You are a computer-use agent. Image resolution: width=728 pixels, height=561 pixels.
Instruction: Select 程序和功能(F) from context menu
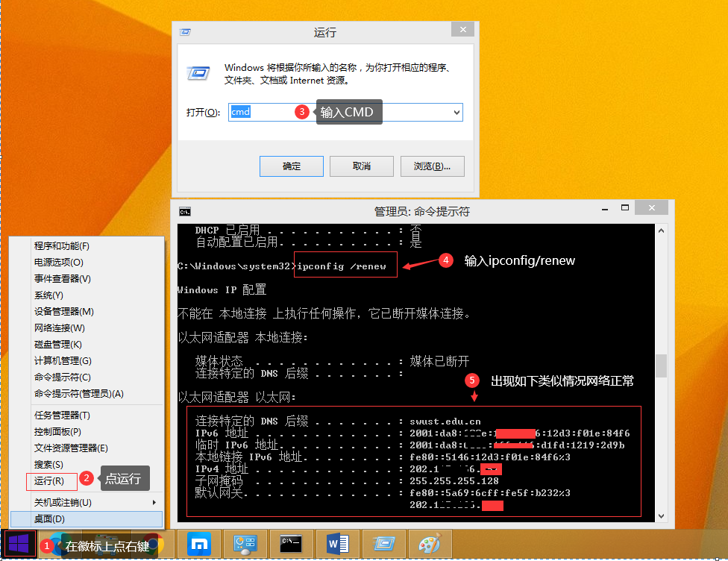87,246
